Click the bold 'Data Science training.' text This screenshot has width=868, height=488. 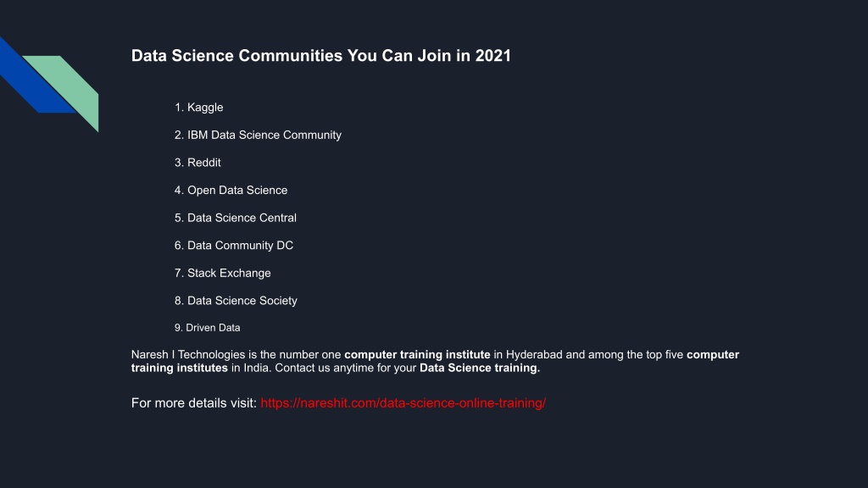click(480, 368)
